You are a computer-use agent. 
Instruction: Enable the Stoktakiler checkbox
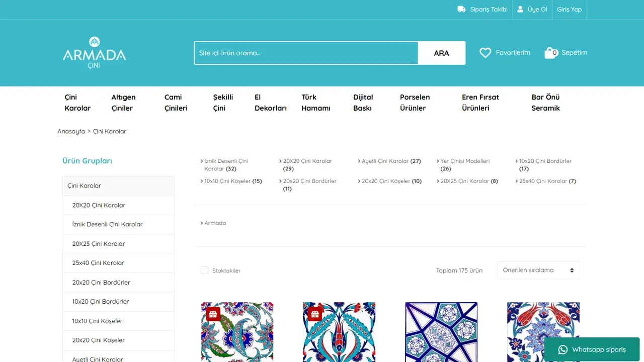point(205,270)
